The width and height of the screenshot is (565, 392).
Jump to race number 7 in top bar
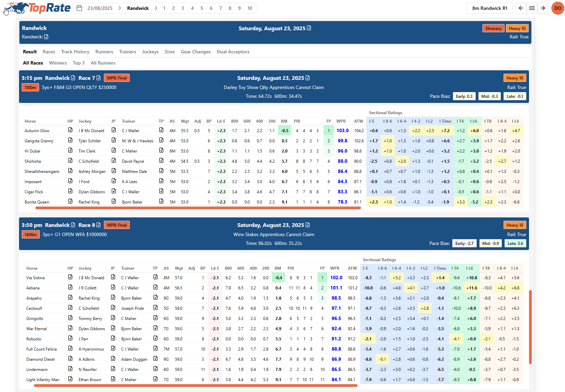(220, 8)
